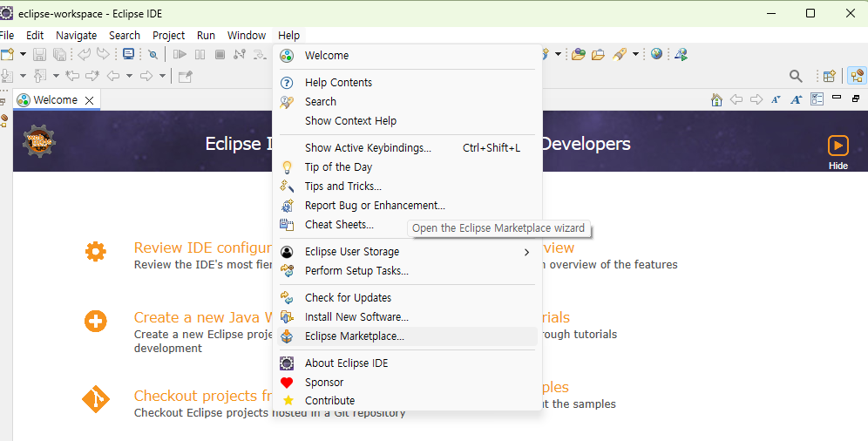Click the Resume debug icon

(180, 54)
